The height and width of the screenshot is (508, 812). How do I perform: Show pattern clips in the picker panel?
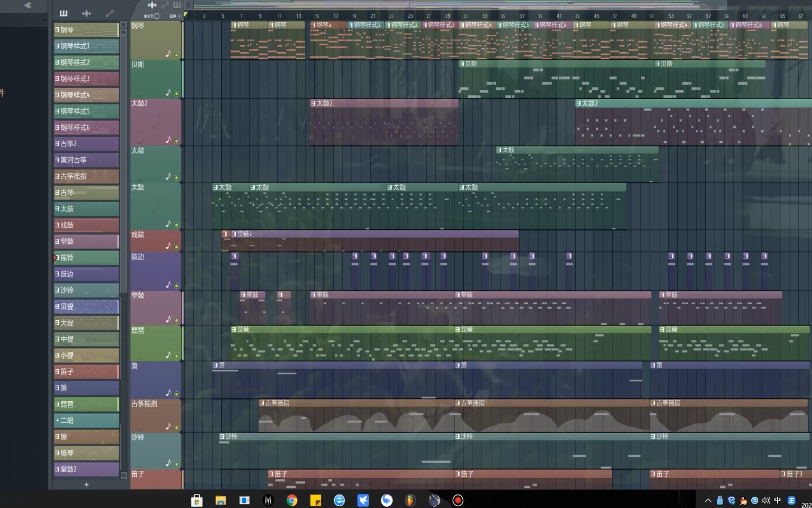tap(63, 13)
